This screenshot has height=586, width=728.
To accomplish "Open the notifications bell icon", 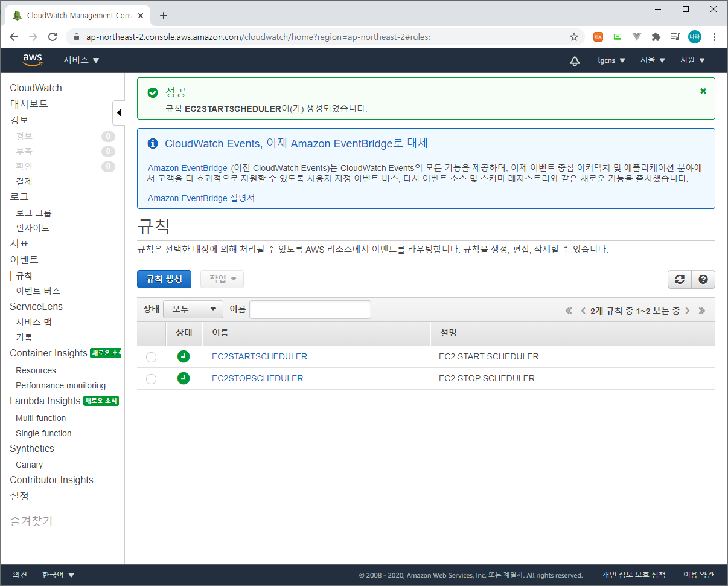I will [x=575, y=61].
